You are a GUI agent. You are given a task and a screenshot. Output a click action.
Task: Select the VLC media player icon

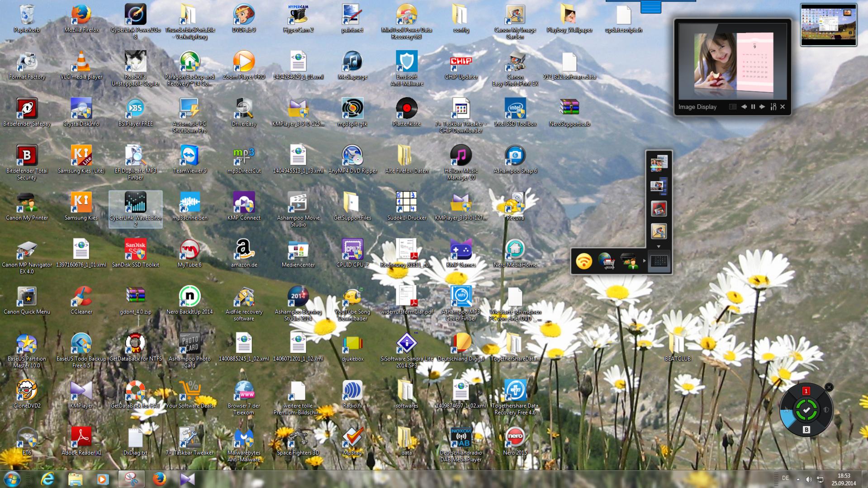tap(81, 66)
